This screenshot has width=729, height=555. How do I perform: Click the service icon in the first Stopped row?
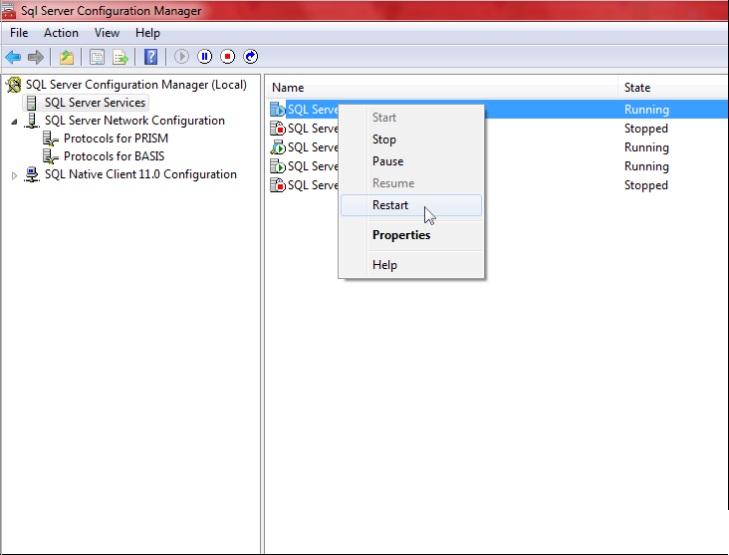pos(278,128)
